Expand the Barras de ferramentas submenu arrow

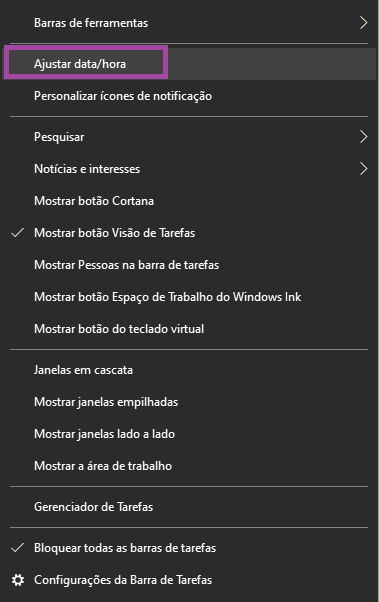pos(363,23)
